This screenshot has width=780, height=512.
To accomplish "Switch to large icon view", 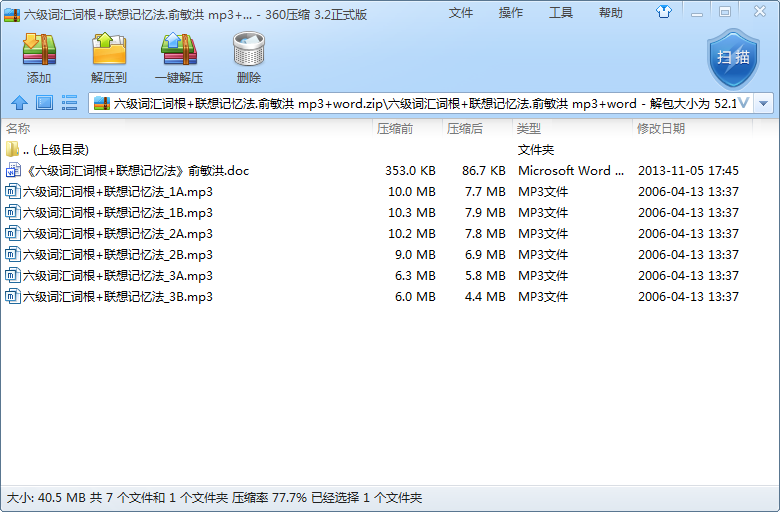I will (x=44, y=103).
